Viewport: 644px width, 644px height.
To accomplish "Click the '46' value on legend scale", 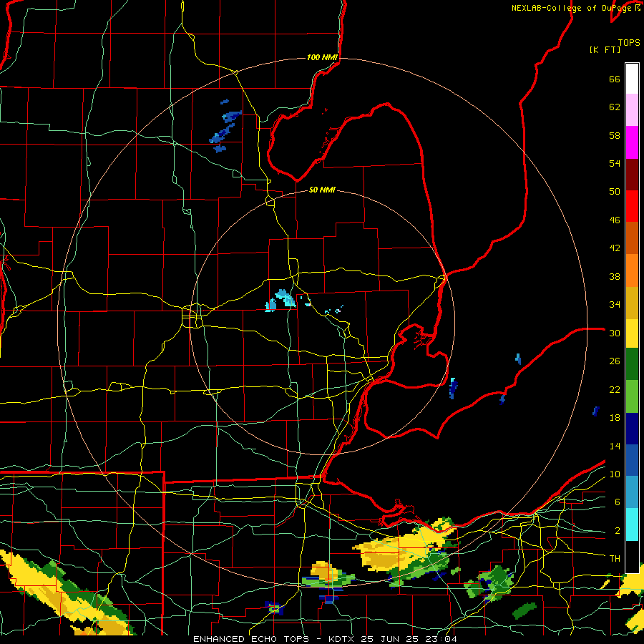I will pos(615,220).
